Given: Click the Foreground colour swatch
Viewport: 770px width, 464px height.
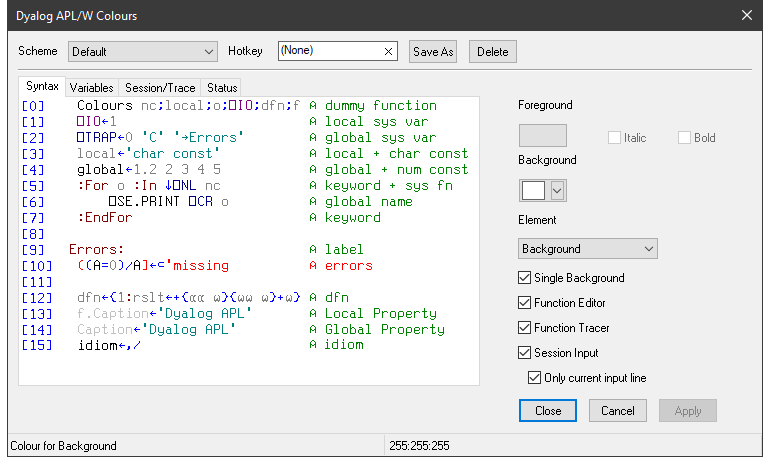Looking at the screenshot, I should tap(543, 136).
